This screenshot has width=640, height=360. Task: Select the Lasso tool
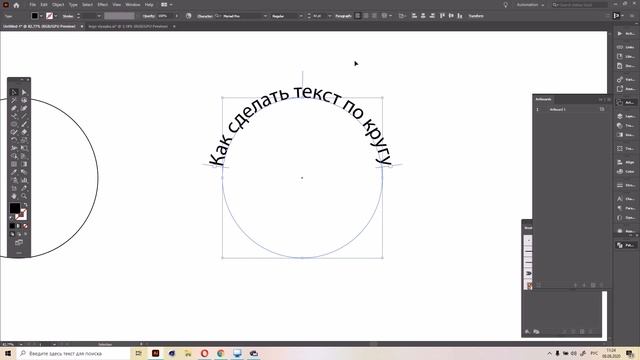[24, 100]
